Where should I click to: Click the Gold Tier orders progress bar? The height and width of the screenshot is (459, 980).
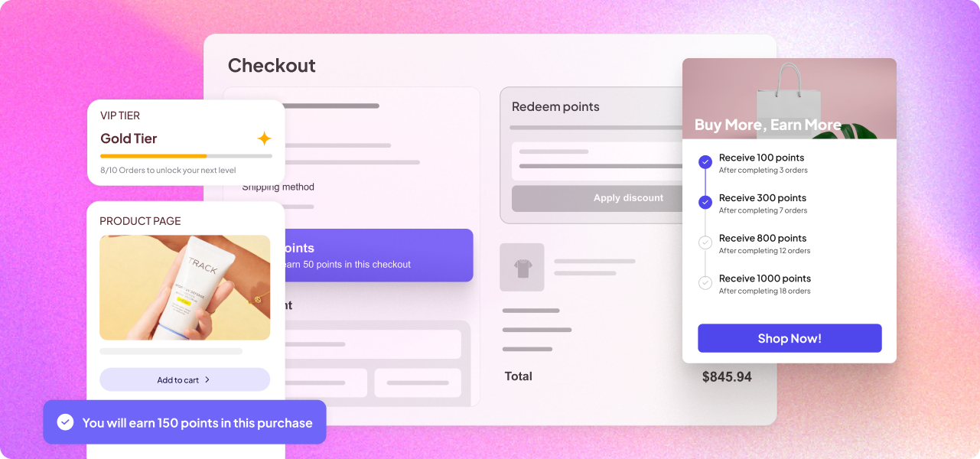click(185, 155)
